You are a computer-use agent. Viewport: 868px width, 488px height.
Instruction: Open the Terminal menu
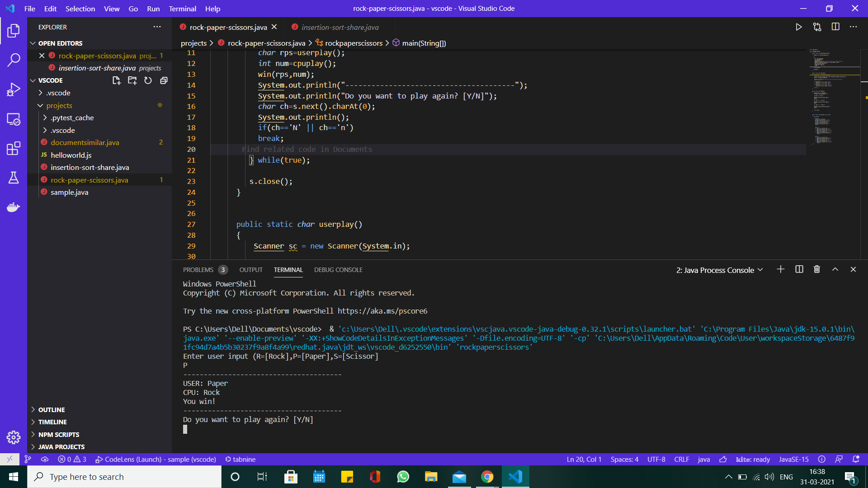[182, 9]
